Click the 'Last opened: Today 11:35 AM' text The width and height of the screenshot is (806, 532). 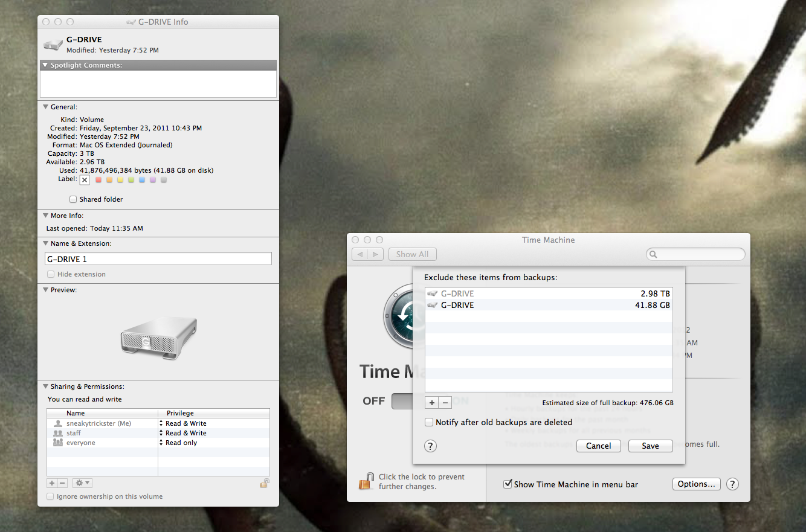coord(95,228)
